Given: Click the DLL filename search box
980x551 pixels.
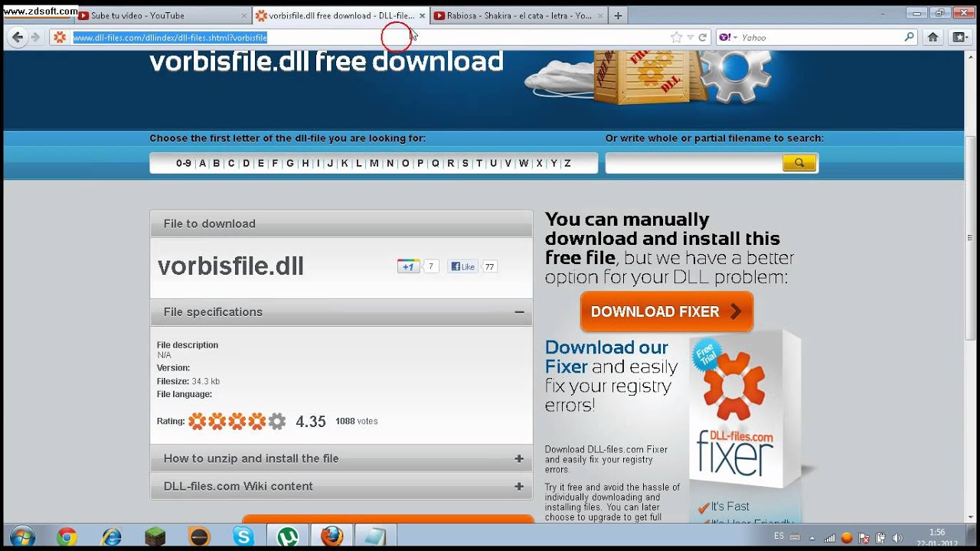Looking at the screenshot, I should (x=694, y=163).
